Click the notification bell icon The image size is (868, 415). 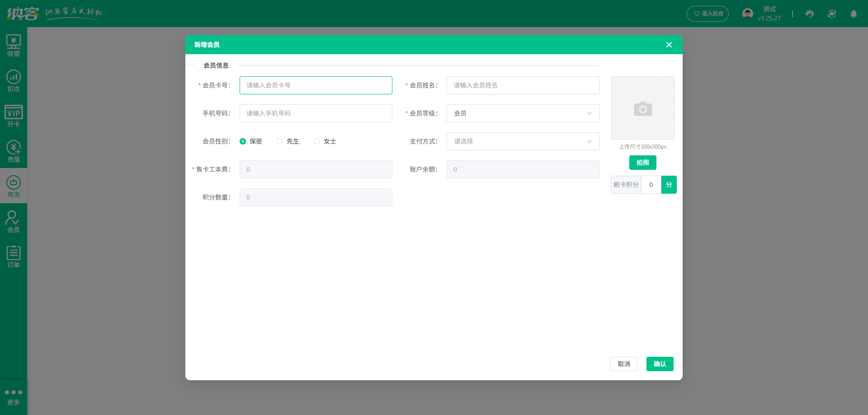(854, 14)
